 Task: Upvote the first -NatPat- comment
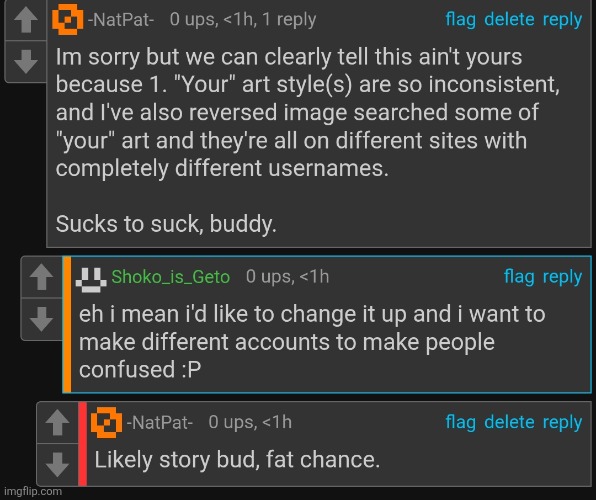(25, 19)
